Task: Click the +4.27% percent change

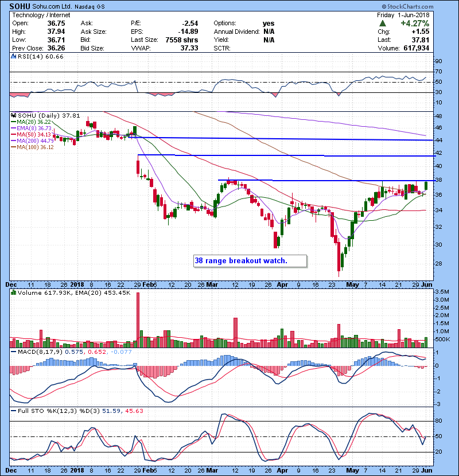Action: [415, 24]
